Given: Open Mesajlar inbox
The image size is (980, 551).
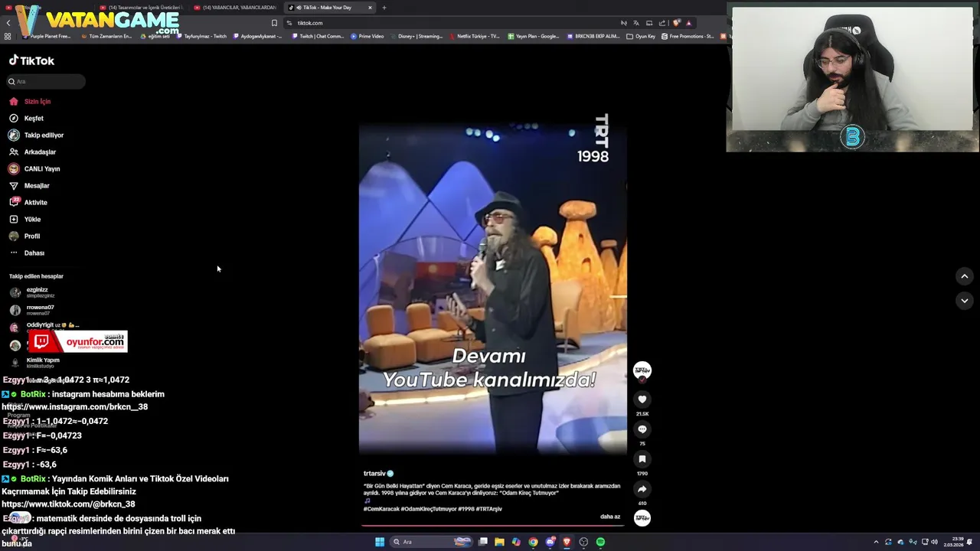Looking at the screenshot, I should coord(29,185).
